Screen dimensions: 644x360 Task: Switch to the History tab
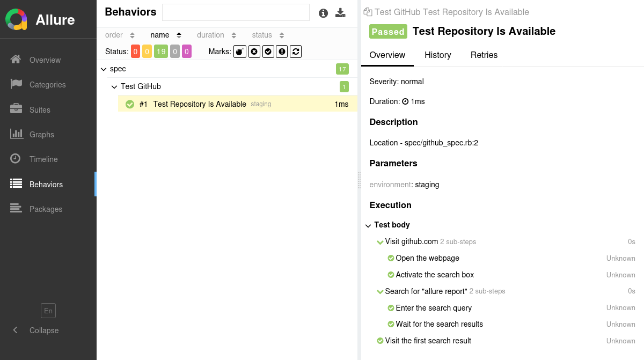[437, 55]
